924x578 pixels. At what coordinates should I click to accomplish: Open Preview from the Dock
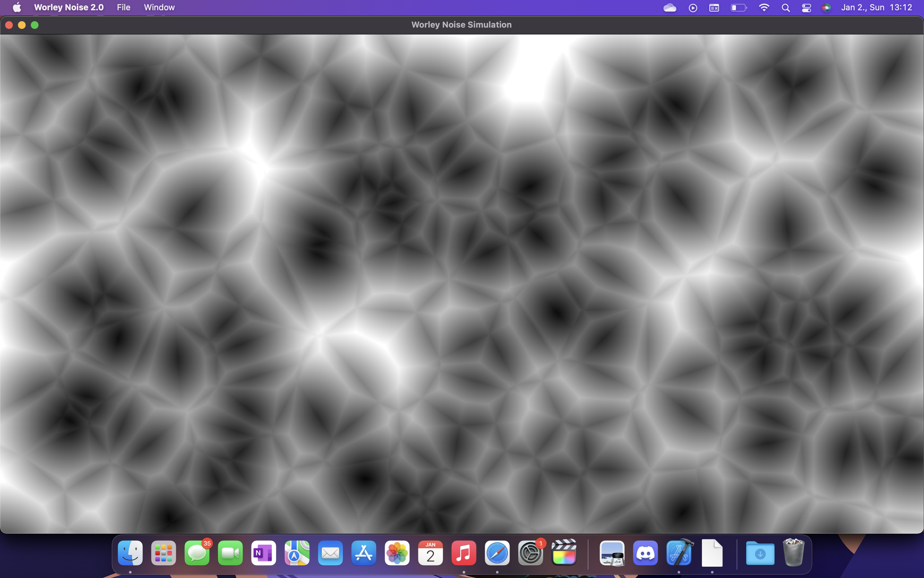point(612,553)
